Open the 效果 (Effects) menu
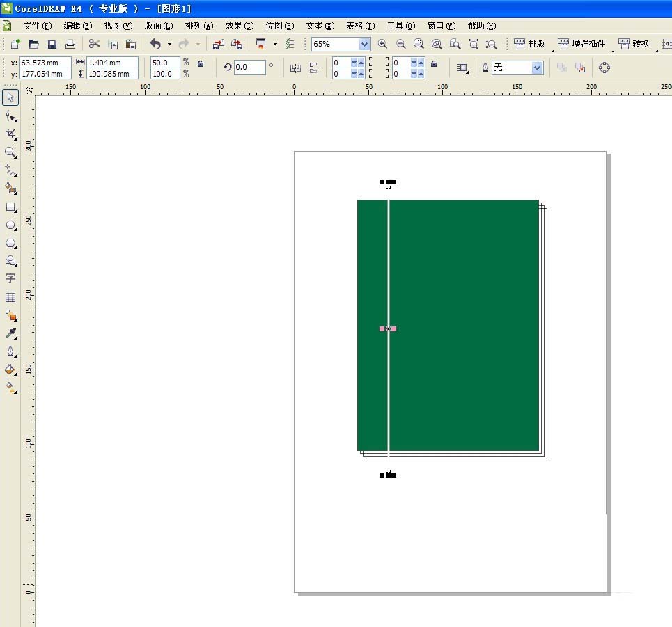Screen dimensions: 672x627 239,26
